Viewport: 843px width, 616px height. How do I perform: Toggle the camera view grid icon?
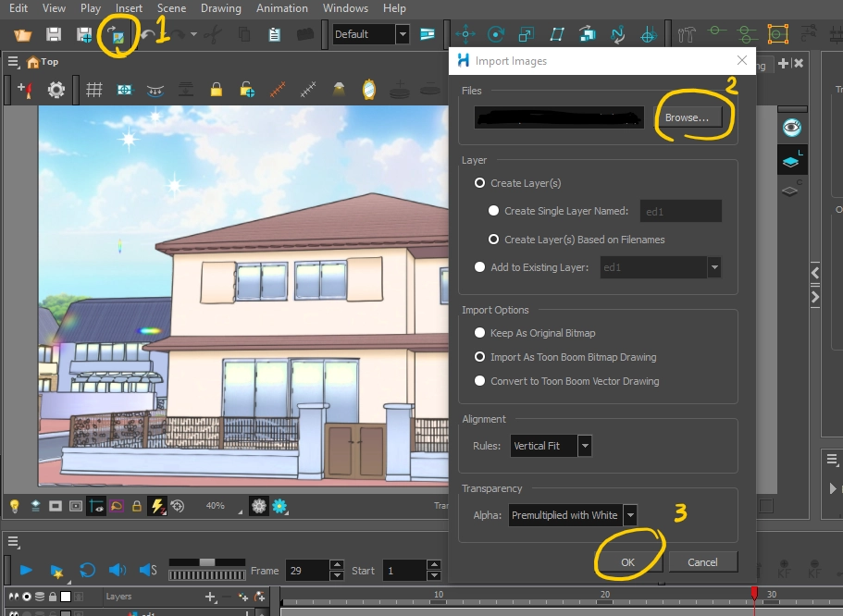(94, 90)
